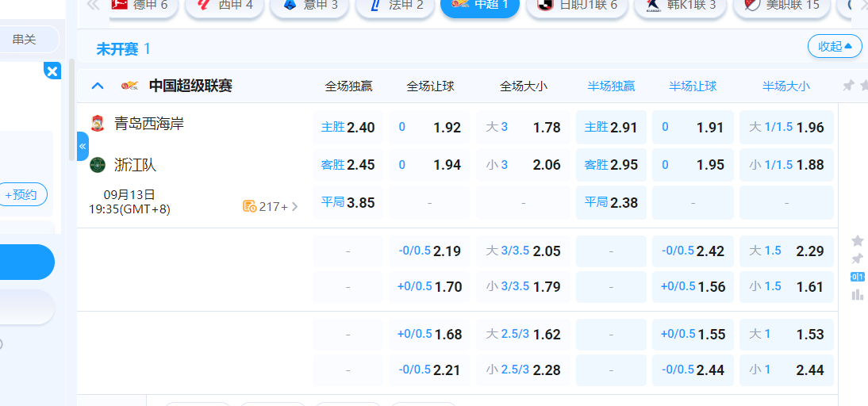The image size is (868, 406).
Task: Bet half-time 客胜 at 2.95
Action: [611, 165]
